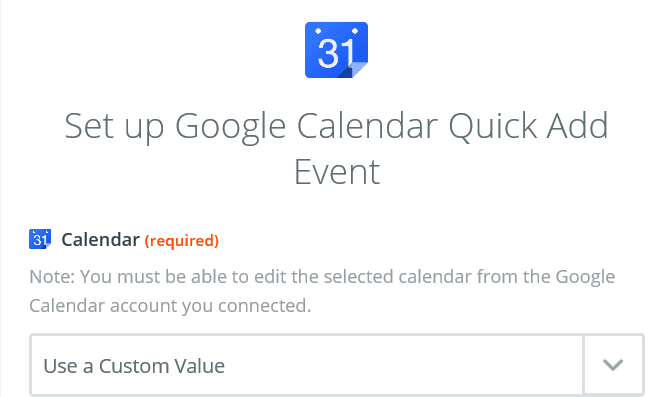Click the 31 on the small calendar icon

click(x=40, y=240)
